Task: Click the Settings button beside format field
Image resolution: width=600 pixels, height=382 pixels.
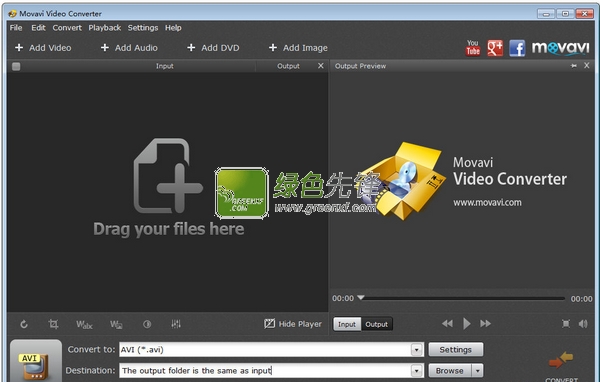Action: click(455, 349)
